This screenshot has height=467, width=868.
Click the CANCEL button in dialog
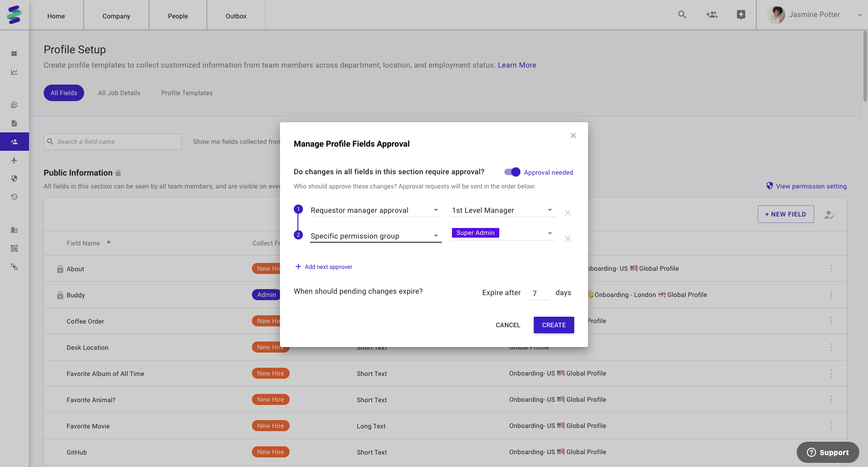point(508,325)
